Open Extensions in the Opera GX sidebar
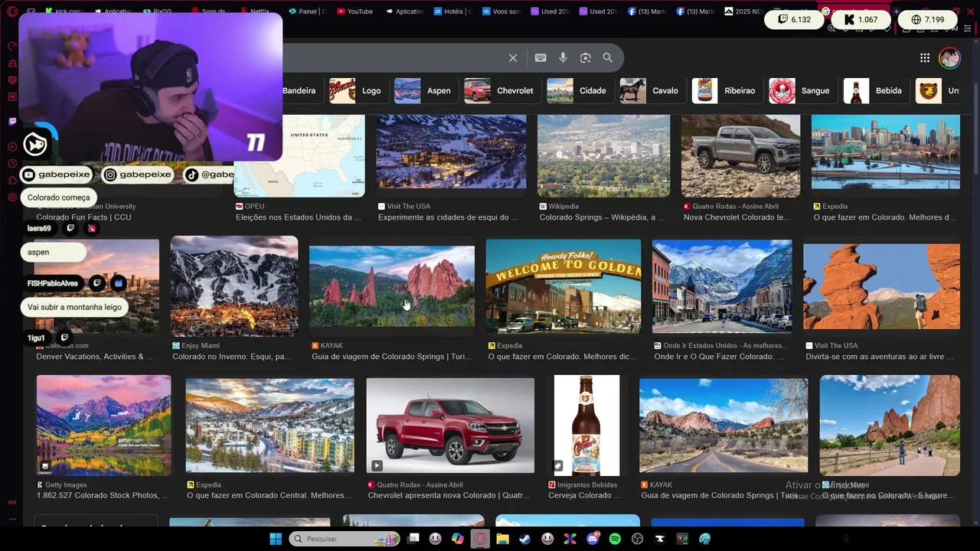This screenshot has height=551, width=980. coord(12,181)
